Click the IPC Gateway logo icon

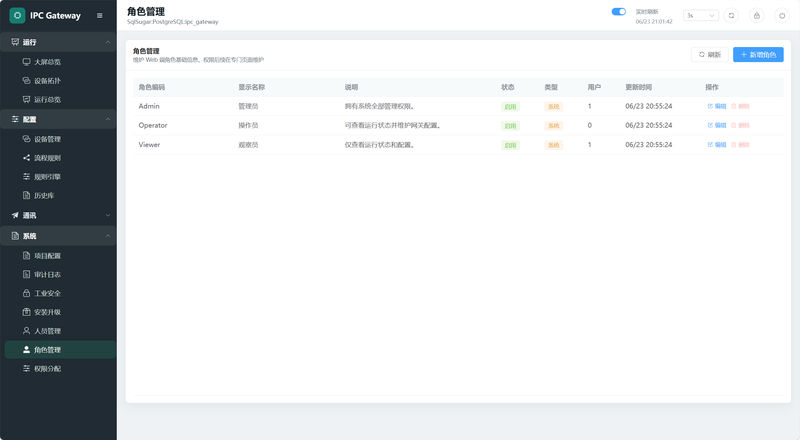click(x=17, y=15)
